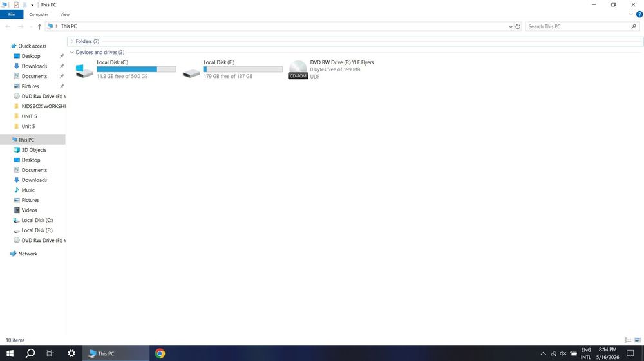Open the address bar history dropdown
This screenshot has width=644, height=361.
coord(511,26)
